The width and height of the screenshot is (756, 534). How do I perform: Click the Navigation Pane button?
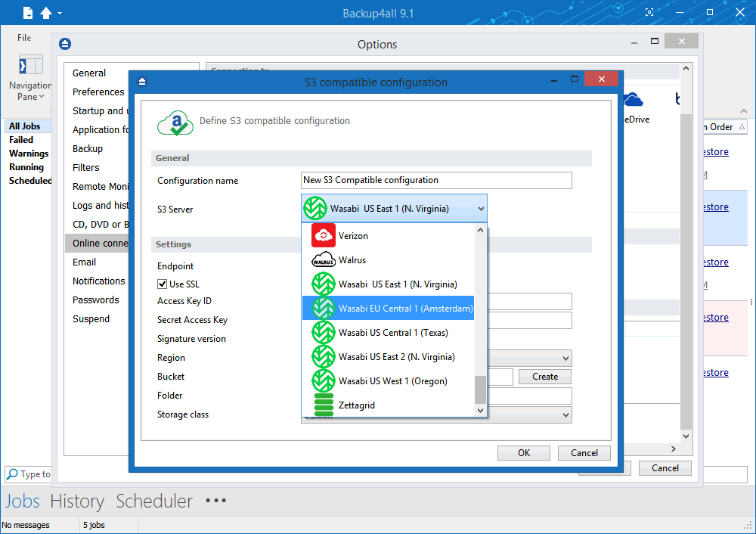30,78
